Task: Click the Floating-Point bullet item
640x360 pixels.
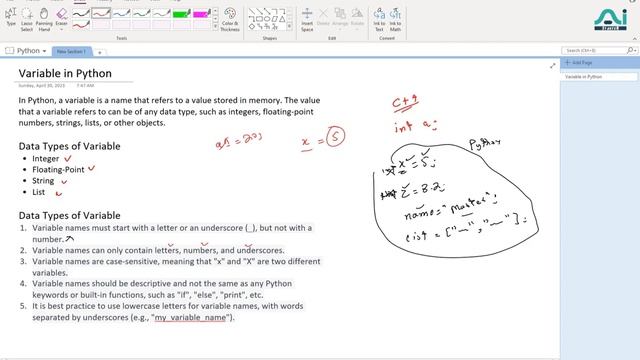Action: point(58,169)
